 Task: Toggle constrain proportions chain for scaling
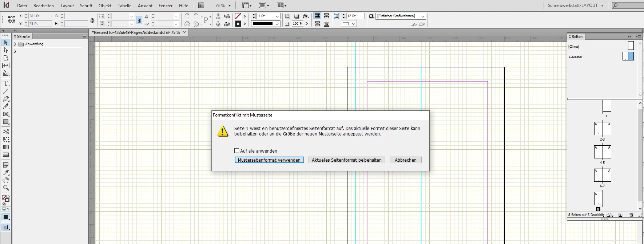click(x=139, y=20)
